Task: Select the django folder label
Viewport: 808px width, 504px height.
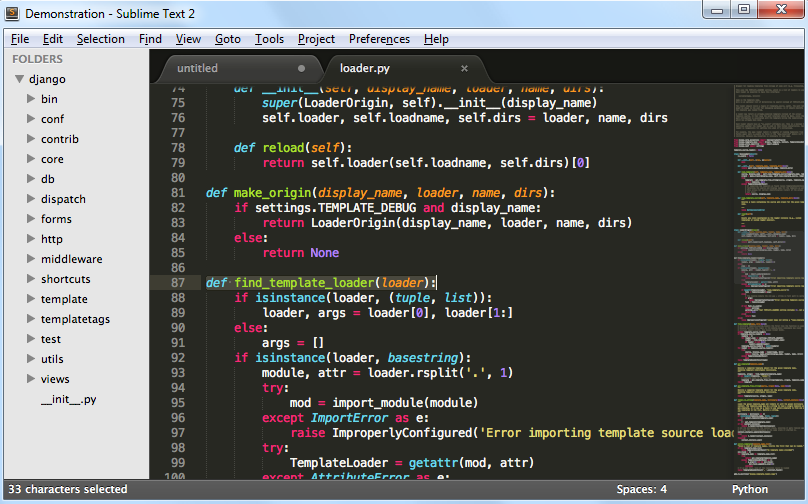Action: coord(47,79)
